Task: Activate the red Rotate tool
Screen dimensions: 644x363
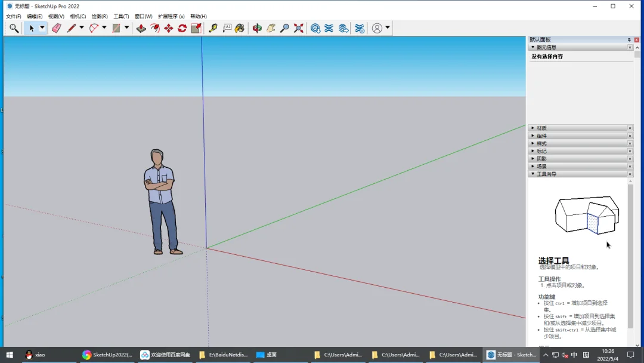Action: coord(182,28)
